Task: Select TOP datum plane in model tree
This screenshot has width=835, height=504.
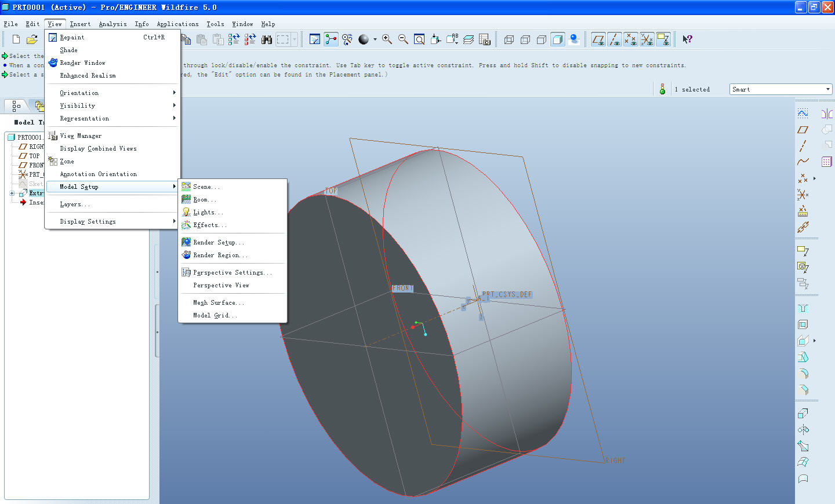Action: (x=34, y=156)
